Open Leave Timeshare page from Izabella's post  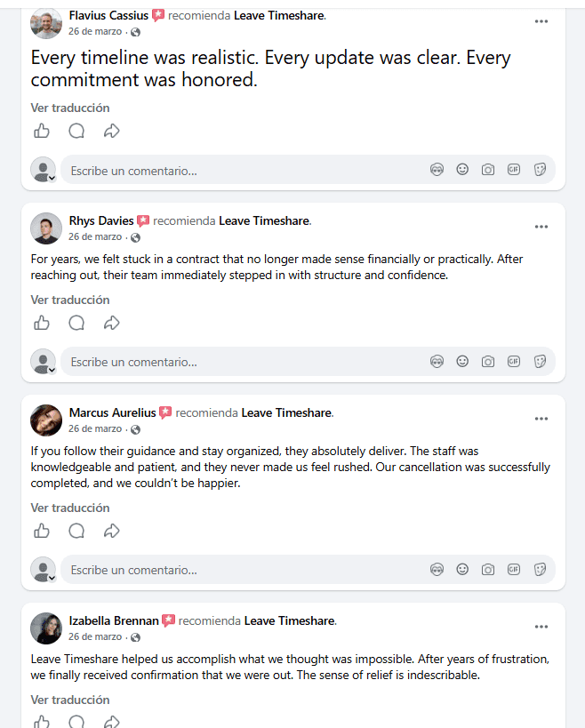(x=290, y=620)
